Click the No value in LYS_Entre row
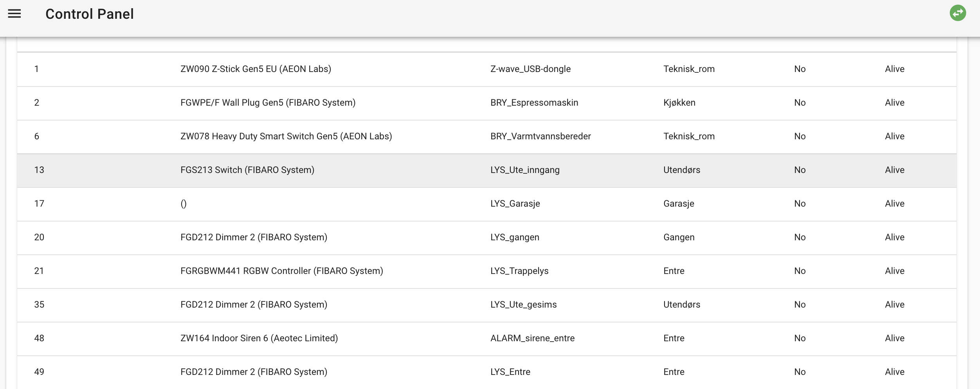This screenshot has width=980, height=389. [800, 372]
